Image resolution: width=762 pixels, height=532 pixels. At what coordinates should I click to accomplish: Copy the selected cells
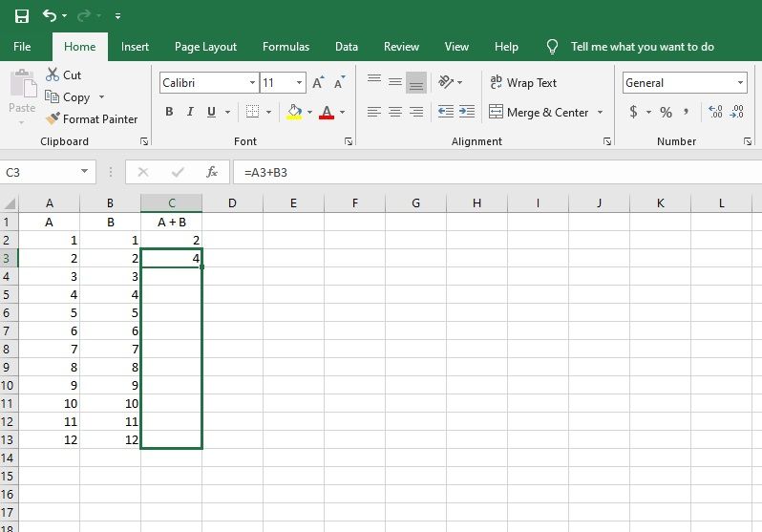point(68,97)
